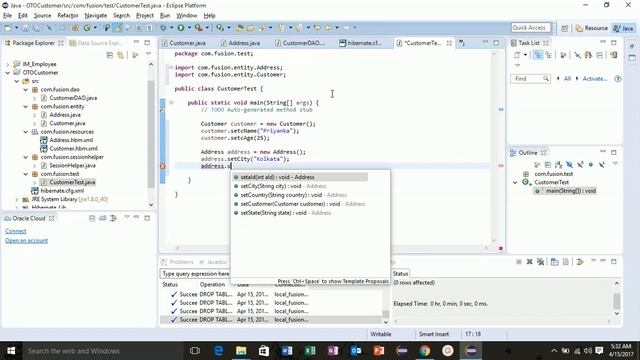The image size is (640, 360).
Task: Open the Window menu
Action: 187,16
